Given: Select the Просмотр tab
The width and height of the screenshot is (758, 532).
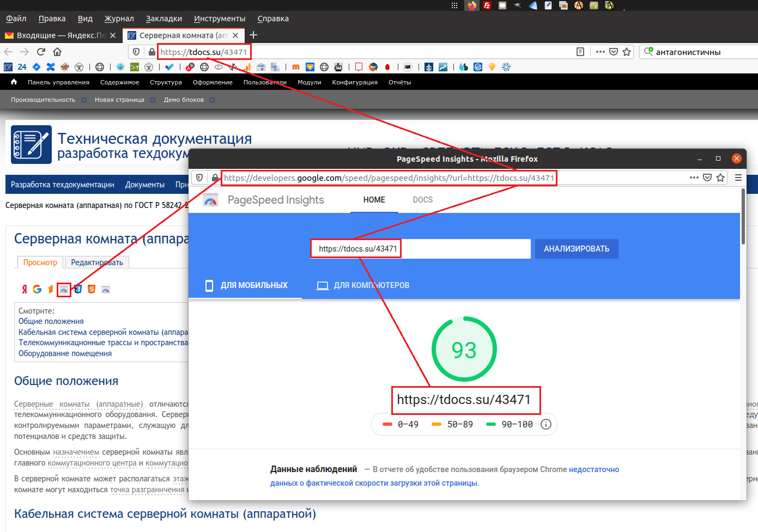Looking at the screenshot, I should (x=40, y=262).
